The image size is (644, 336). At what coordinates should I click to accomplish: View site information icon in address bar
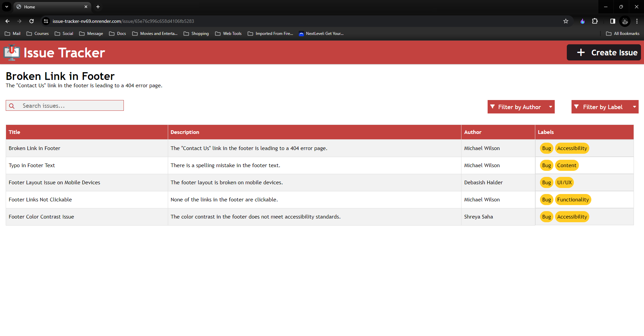coord(46,21)
